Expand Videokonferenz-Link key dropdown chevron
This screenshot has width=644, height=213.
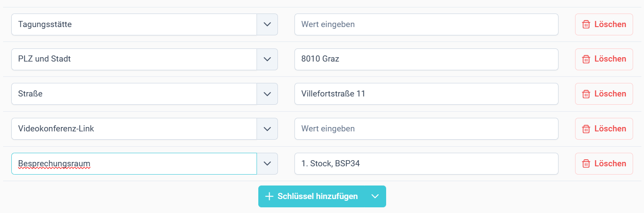coord(267,129)
